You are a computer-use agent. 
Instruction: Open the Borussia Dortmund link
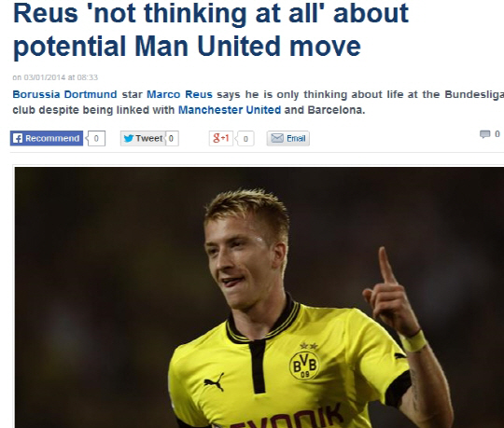[x=64, y=94]
